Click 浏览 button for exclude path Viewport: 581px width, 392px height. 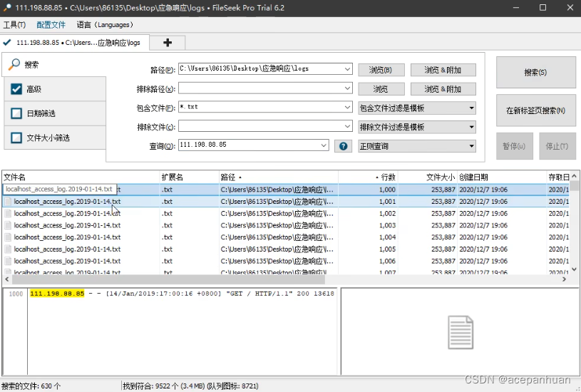381,89
